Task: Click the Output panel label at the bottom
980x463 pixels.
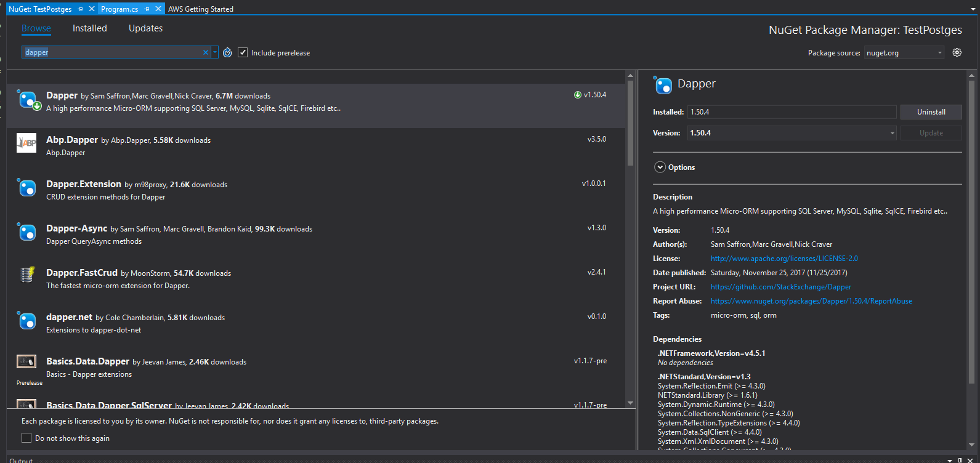Action: coord(21,460)
